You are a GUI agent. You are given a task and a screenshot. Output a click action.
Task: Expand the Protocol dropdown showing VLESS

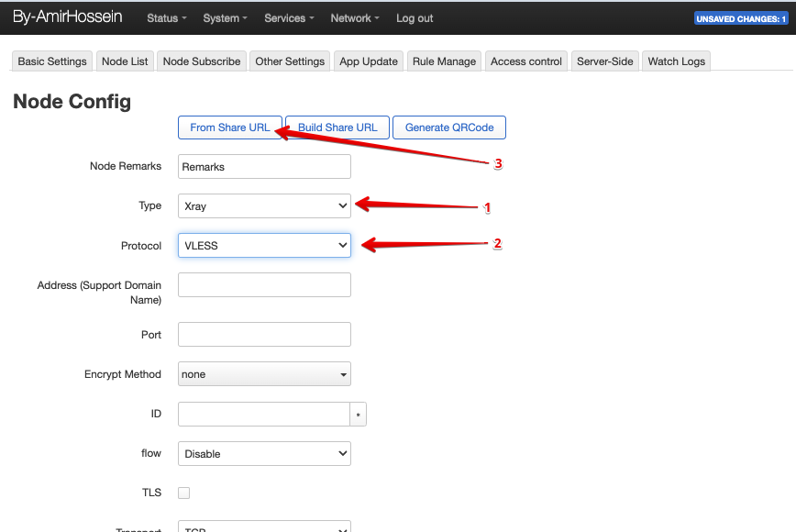point(264,246)
